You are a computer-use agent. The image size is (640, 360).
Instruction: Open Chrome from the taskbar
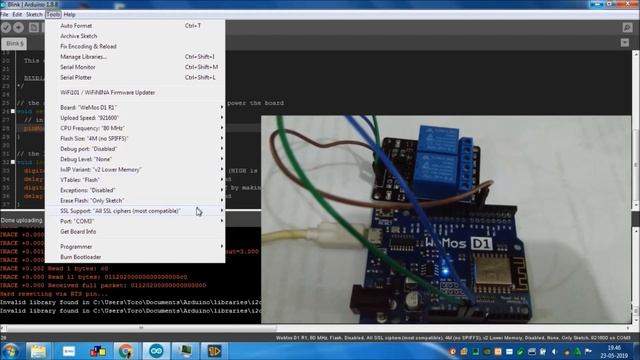125,351
